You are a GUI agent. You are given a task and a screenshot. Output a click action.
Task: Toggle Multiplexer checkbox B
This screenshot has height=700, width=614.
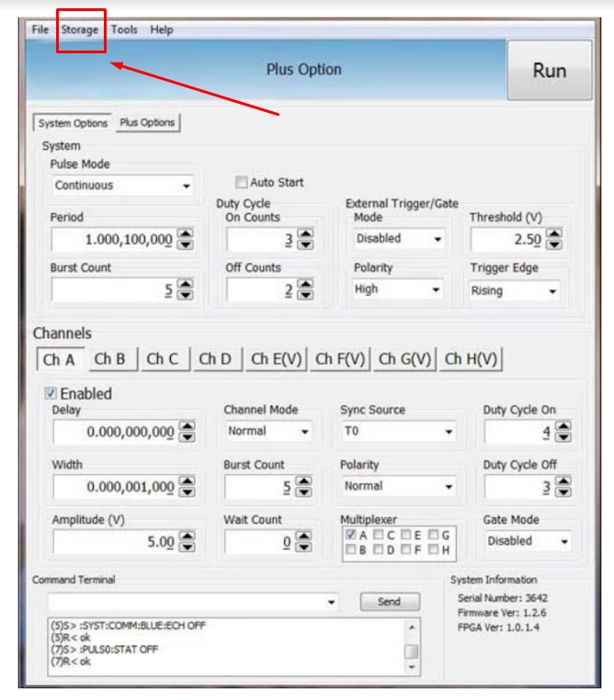[x=351, y=549]
